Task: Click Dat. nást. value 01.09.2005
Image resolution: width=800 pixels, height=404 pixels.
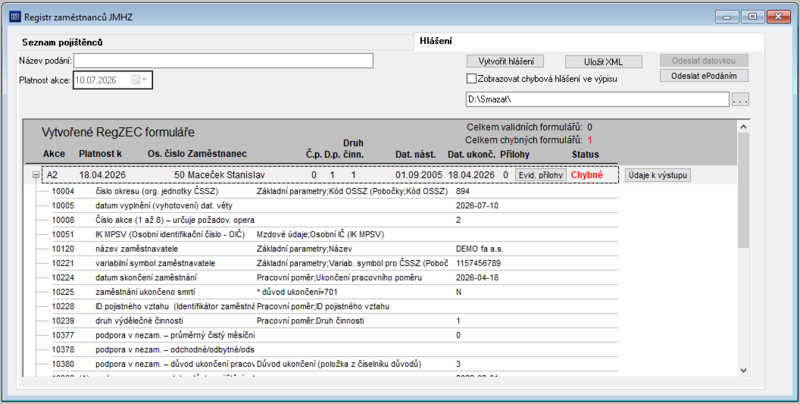Action: coord(419,175)
